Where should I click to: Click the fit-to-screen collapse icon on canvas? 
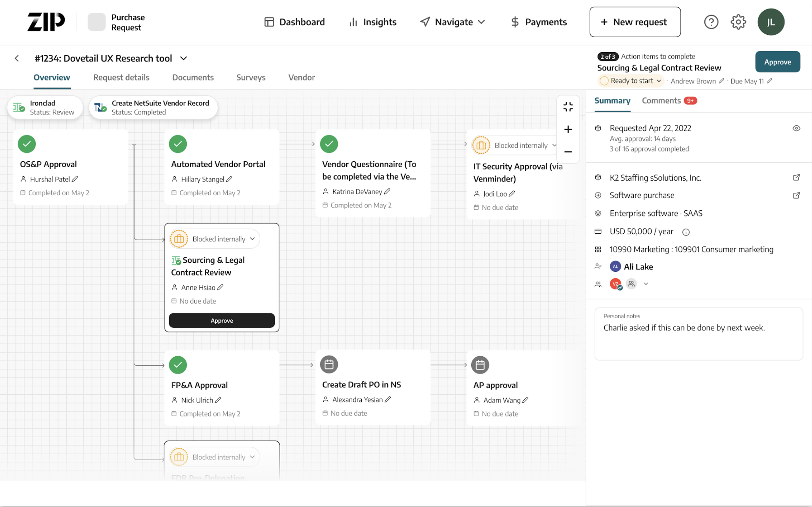pos(568,107)
